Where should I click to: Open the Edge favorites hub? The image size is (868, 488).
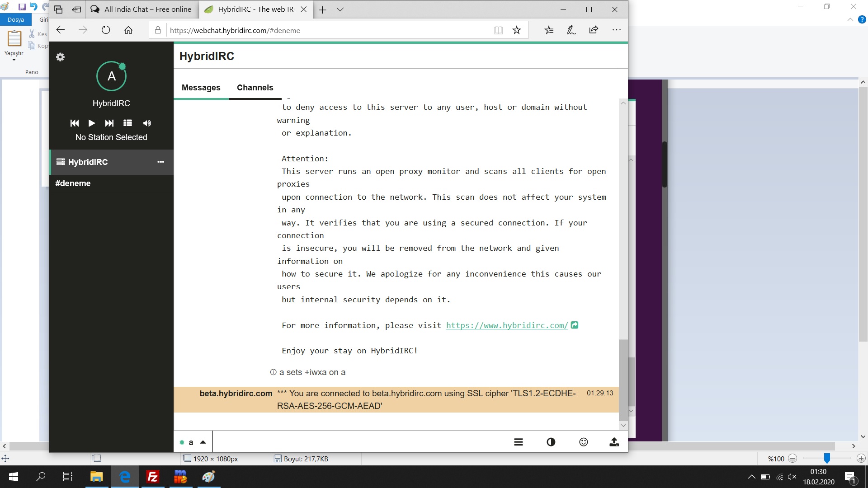pyautogui.click(x=549, y=30)
